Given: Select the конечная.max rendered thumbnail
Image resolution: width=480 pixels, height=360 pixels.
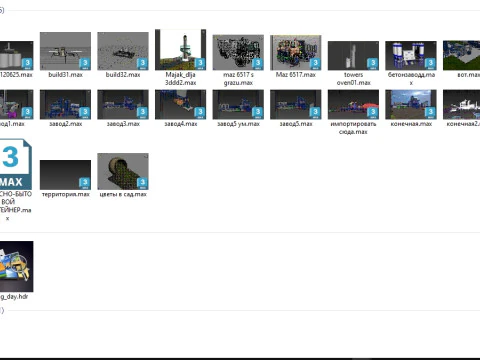Looking at the screenshot, I should [411, 104].
